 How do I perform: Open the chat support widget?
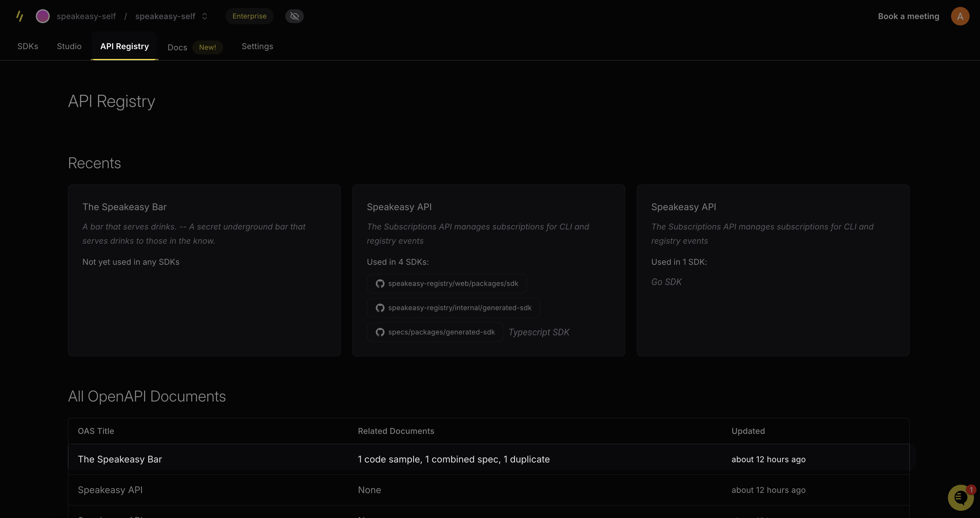coord(961,497)
